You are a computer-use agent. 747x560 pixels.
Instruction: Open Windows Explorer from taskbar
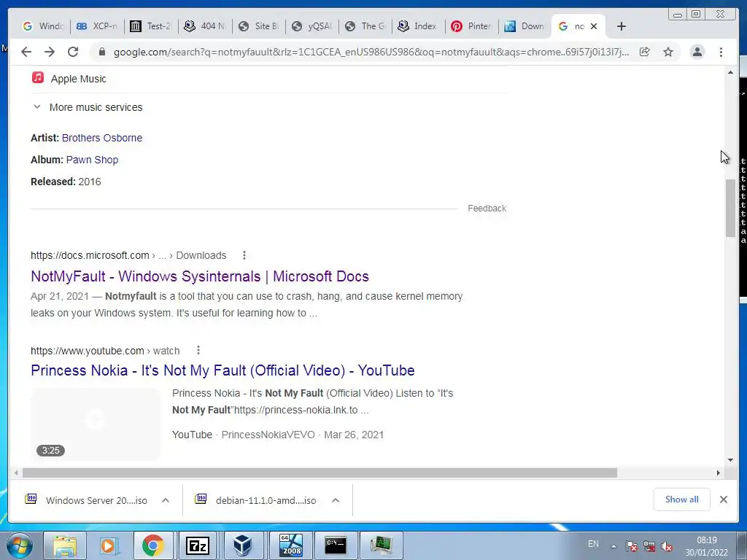(65, 545)
